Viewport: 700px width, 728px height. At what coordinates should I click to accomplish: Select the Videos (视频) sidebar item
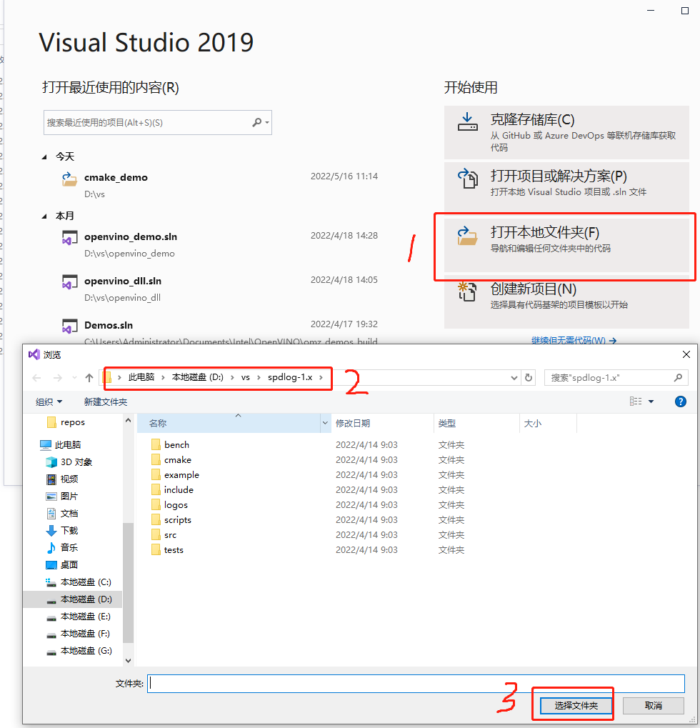click(x=62, y=479)
